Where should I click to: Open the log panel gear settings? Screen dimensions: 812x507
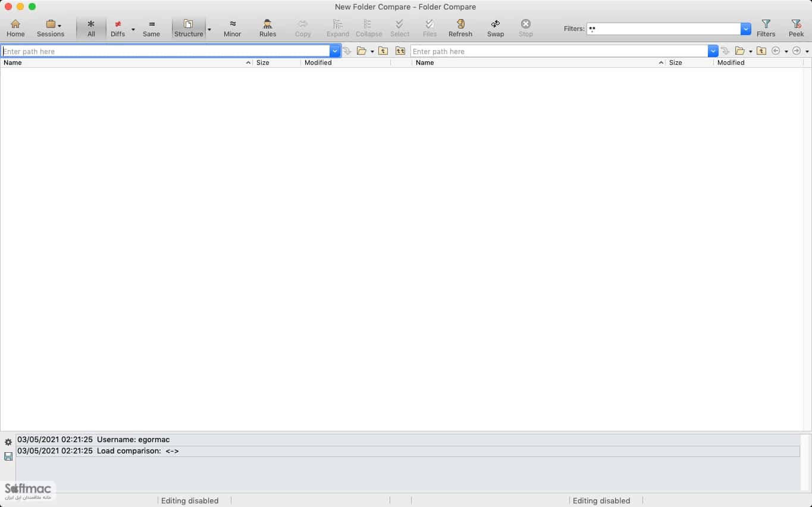point(8,442)
